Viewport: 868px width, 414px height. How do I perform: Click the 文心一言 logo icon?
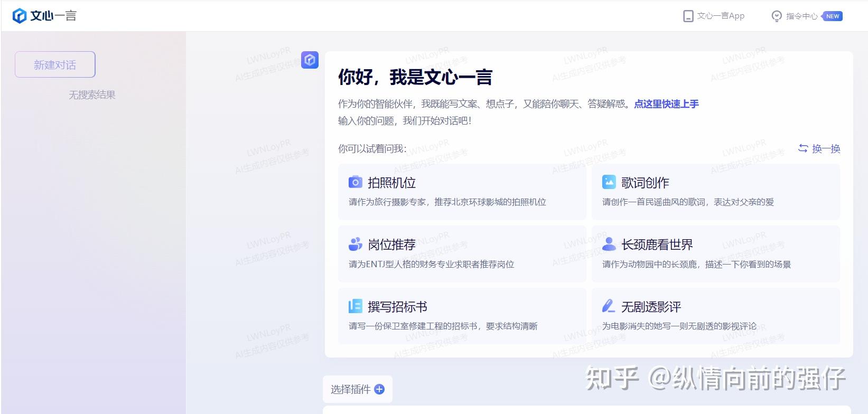click(20, 16)
